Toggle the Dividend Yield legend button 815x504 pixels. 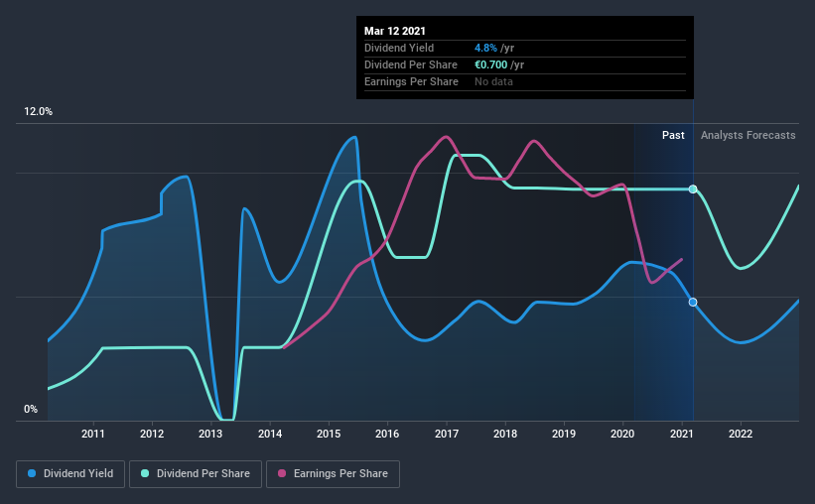coord(70,474)
